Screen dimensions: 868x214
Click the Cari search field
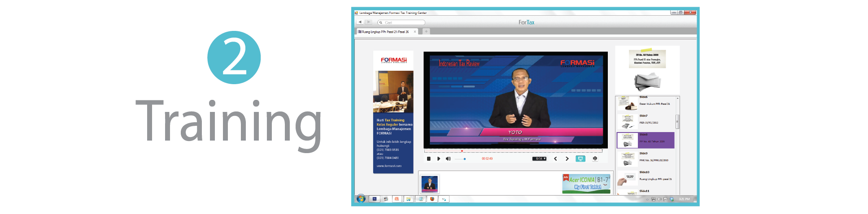[401, 22]
